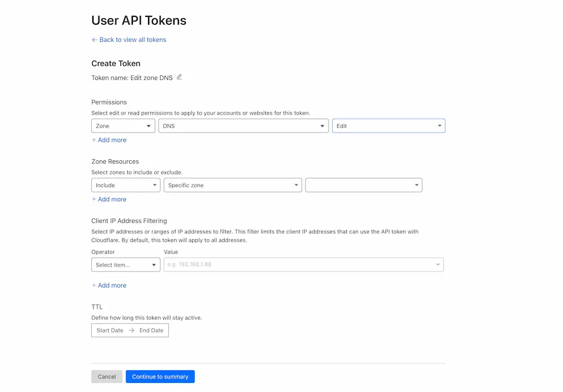Click the End Date field under TTL

[150, 330]
